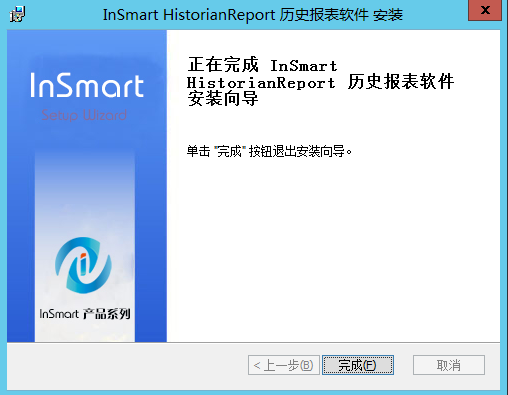Click the large white InSmart banner logo
This screenshot has width=508, height=395.
click(87, 85)
